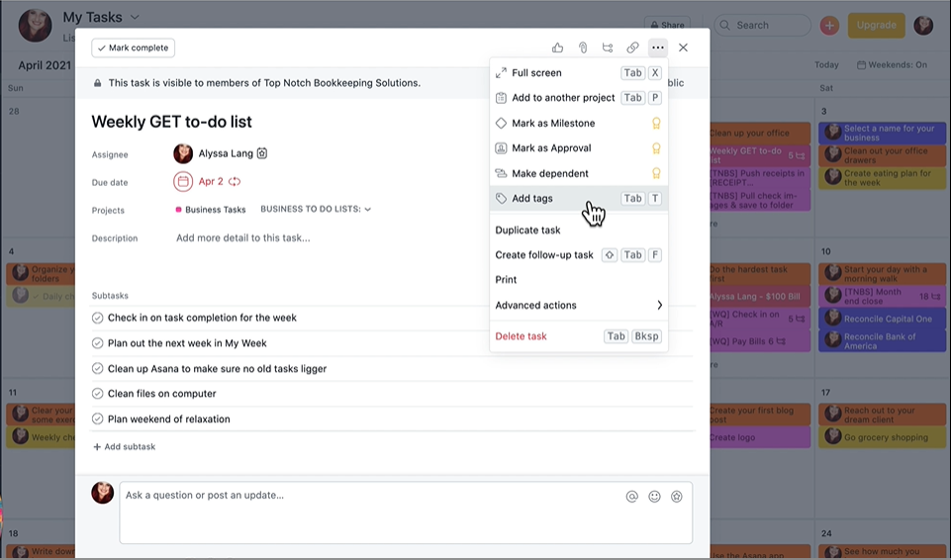The height and width of the screenshot is (560, 951).
Task: Click the due date calendar icon
Action: point(183,181)
